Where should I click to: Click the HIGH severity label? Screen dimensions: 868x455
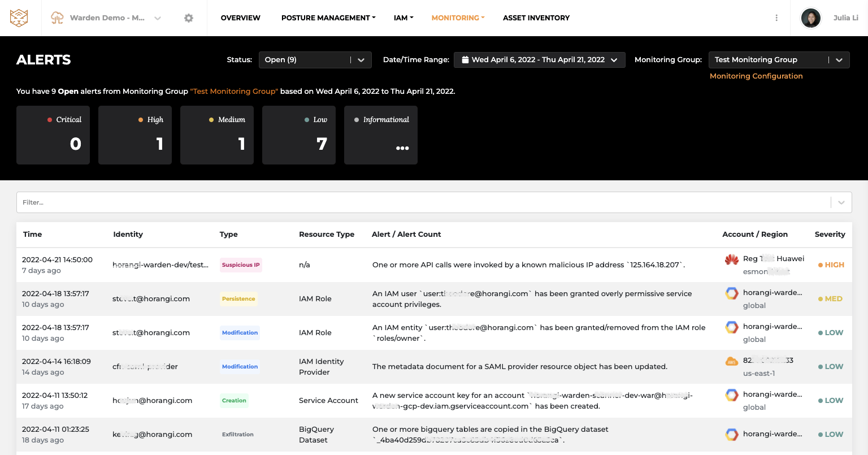pyautogui.click(x=831, y=265)
